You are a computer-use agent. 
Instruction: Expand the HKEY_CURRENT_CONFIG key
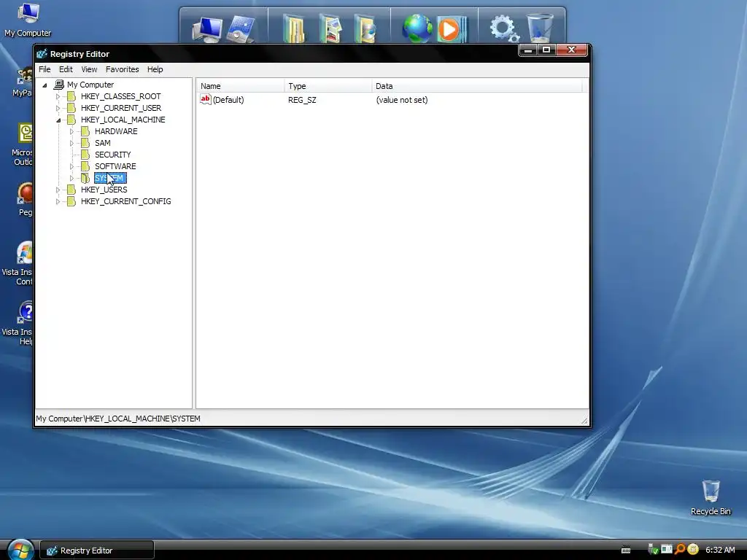pos(58,201)
